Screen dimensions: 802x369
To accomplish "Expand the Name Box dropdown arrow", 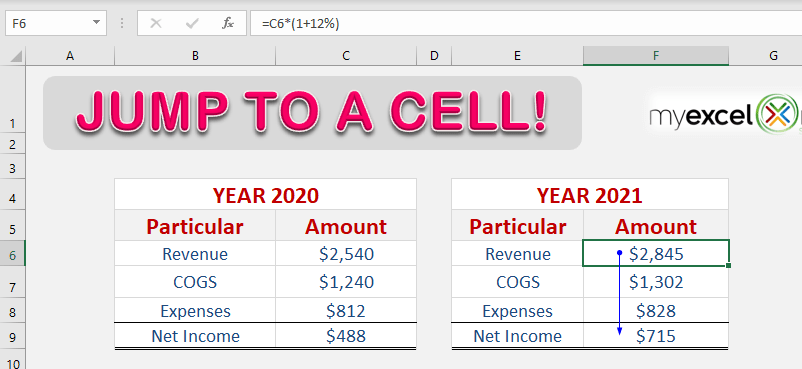I will click(x=96, y=23).
